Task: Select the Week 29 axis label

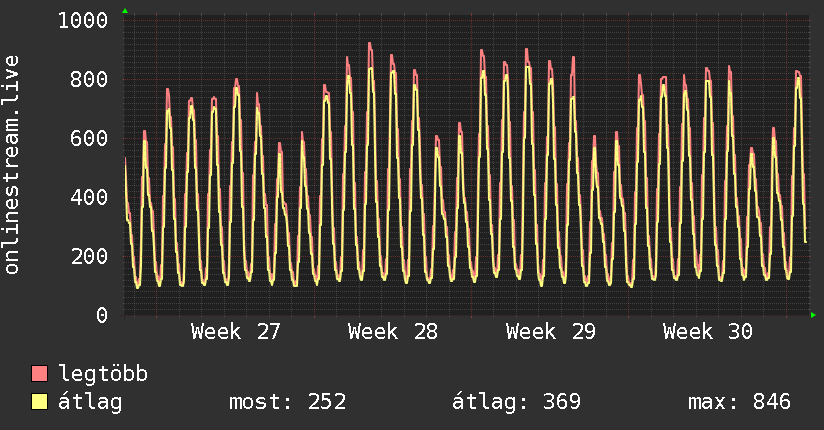Action: 551,332
